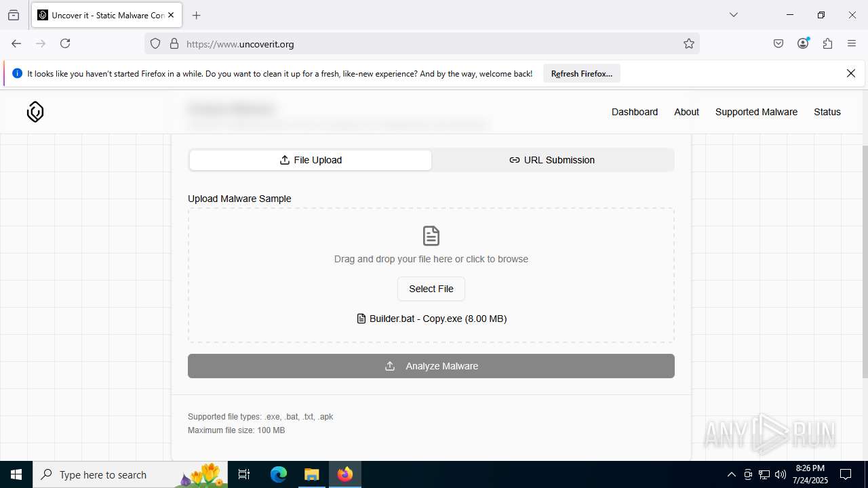Open Task View from taskbar

pyautogui.click(x=244, y=474)
